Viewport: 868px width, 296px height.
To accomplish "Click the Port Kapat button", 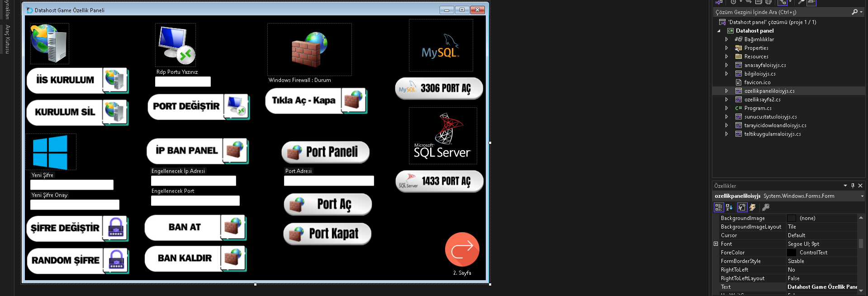I will (327, 234).
